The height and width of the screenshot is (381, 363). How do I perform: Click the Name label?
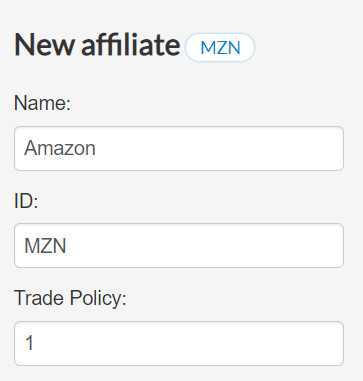point(42,103)
